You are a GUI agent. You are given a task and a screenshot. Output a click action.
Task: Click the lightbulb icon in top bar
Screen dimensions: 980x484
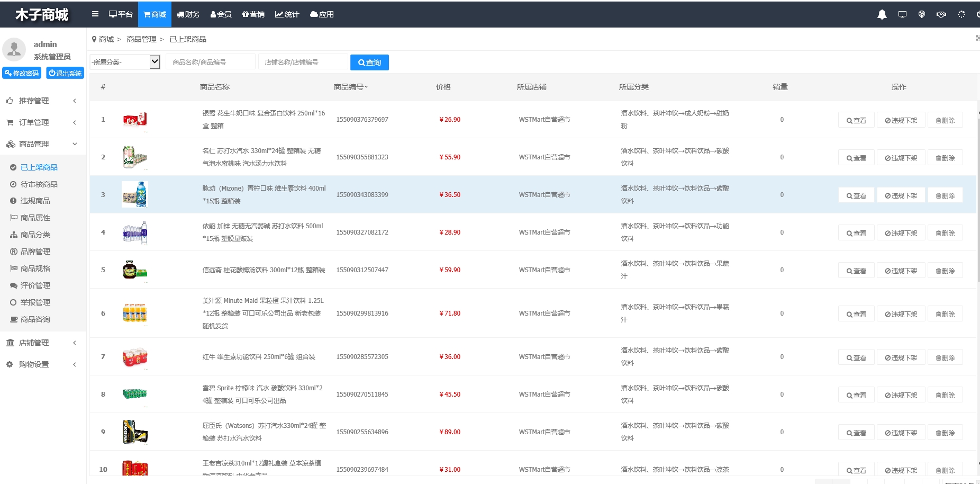point(922,14)
